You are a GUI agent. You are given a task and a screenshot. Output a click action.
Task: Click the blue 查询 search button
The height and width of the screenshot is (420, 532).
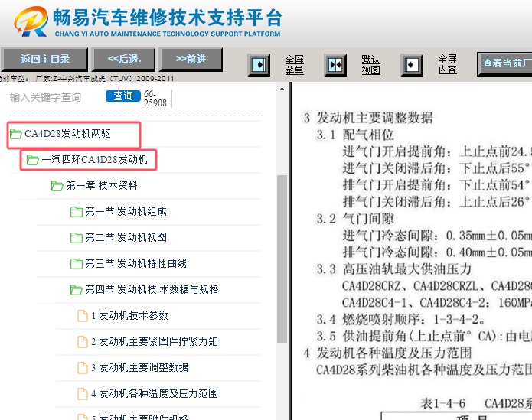point(123,96)
